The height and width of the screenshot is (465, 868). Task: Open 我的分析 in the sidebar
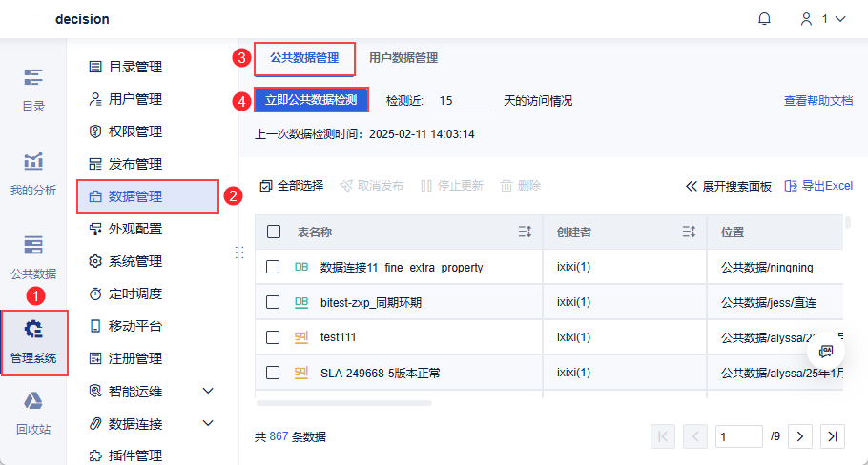tap(33, 172)
